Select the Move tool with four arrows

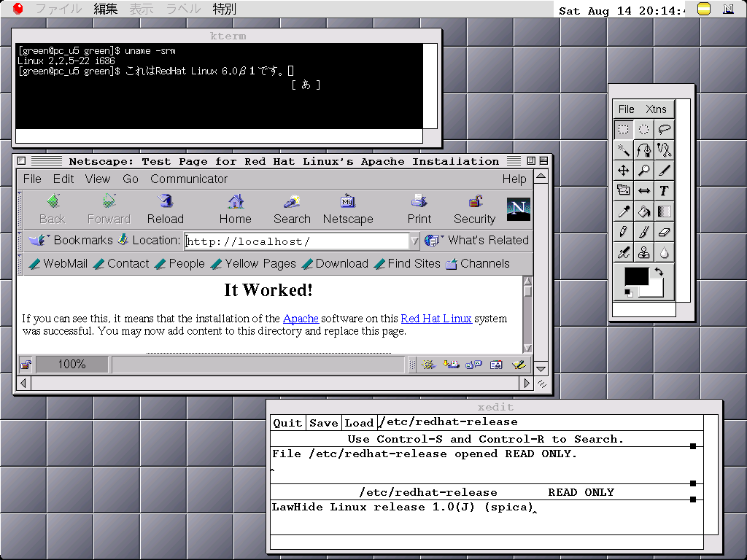point(623,171)
